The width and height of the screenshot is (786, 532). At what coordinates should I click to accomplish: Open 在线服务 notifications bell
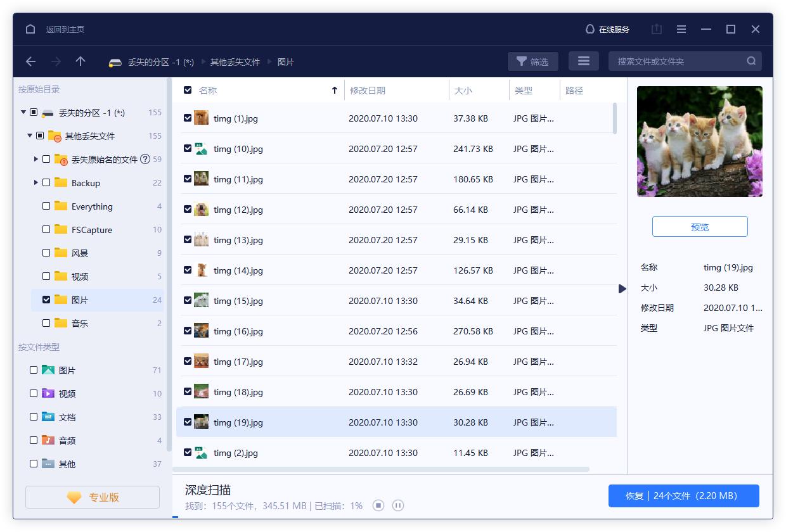pos(589,29)
